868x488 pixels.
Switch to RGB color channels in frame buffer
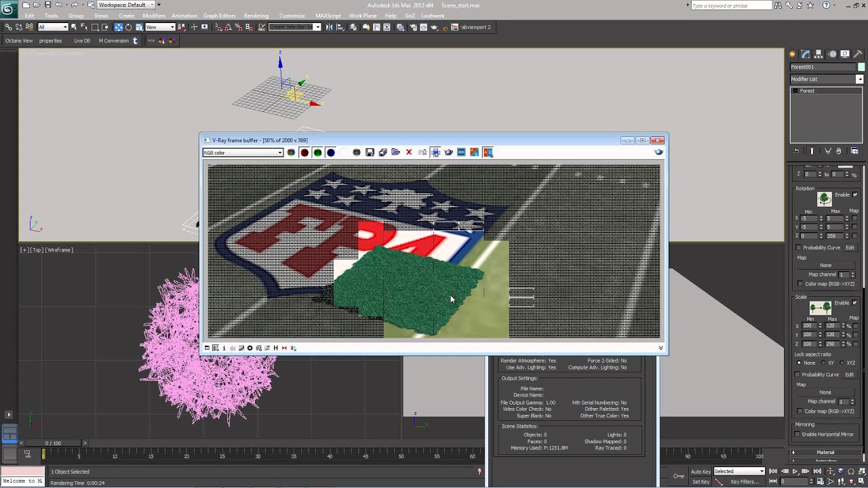click(x=291, y=152)
